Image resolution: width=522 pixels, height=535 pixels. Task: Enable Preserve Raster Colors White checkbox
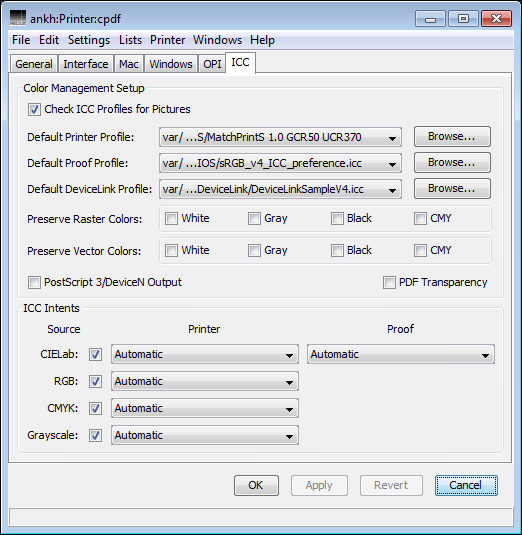(171, 218)
